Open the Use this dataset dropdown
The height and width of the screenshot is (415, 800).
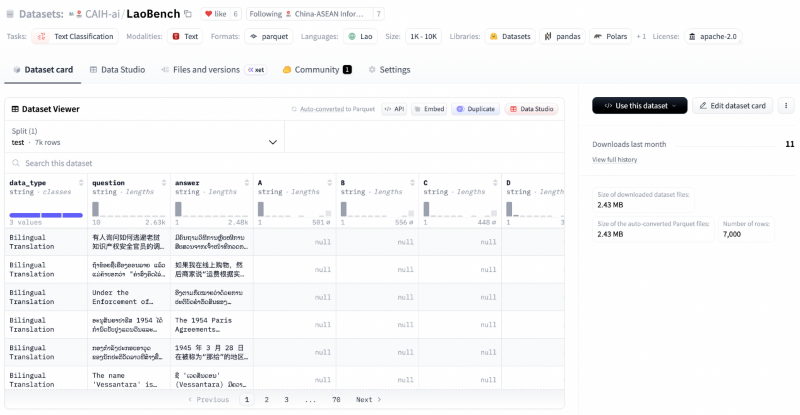click(639, 105)
